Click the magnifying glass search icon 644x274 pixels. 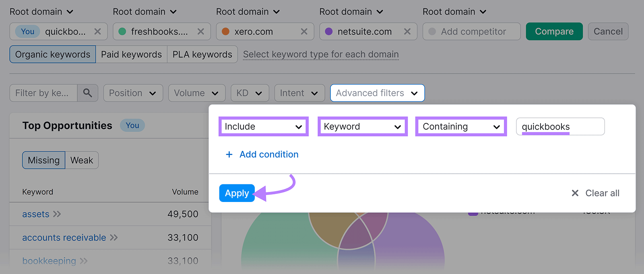[x=87, y=93]
